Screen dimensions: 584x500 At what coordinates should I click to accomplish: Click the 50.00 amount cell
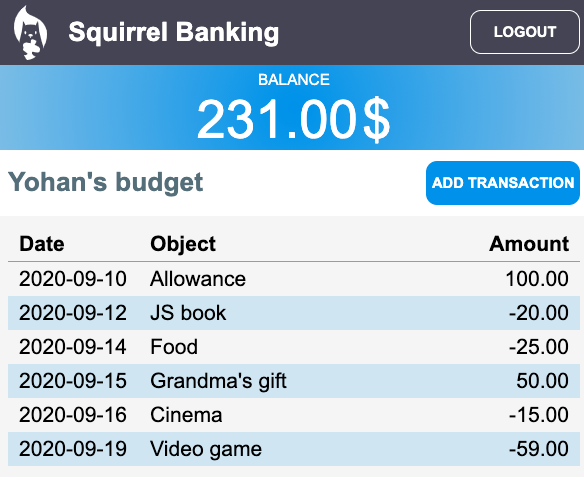[542, 381]
